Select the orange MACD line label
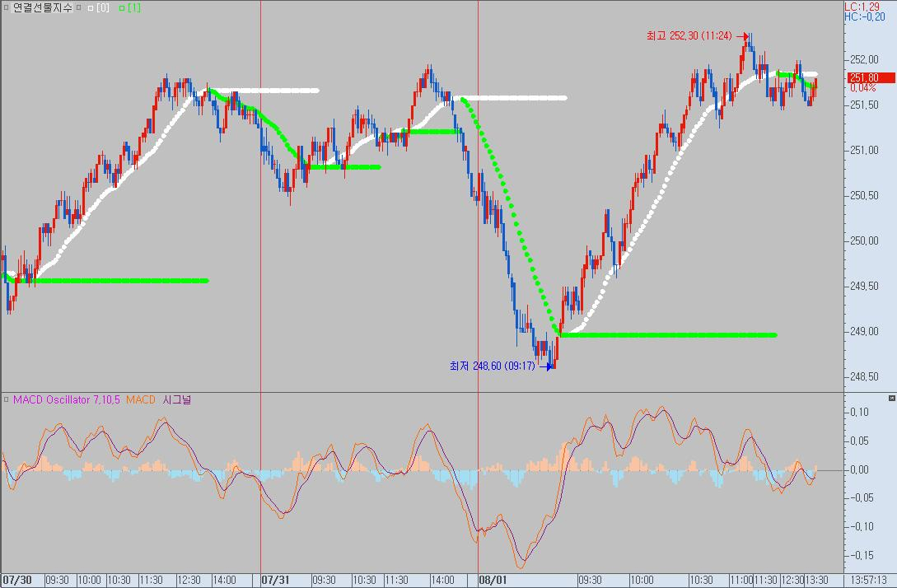This screenshot has width=897, height=588. tap(140, 399)
